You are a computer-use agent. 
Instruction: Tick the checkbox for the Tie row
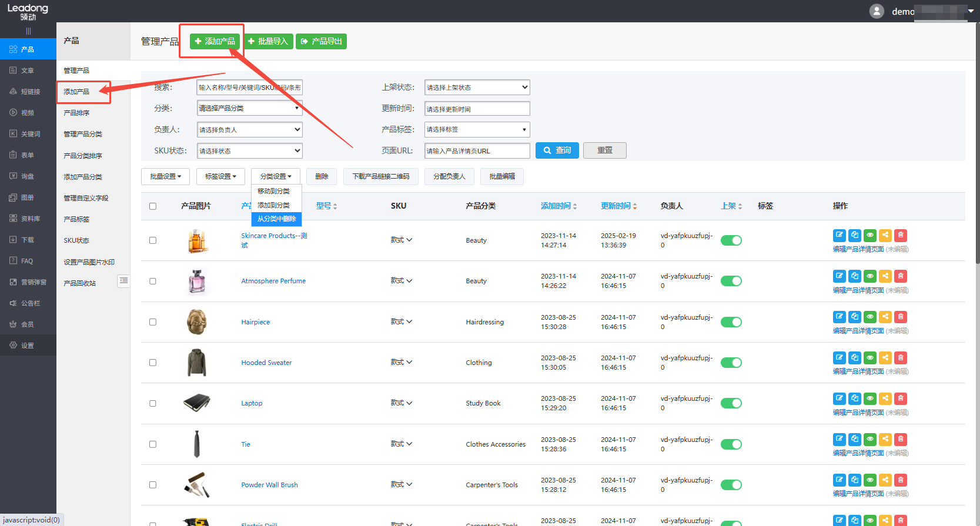[153, 444]
